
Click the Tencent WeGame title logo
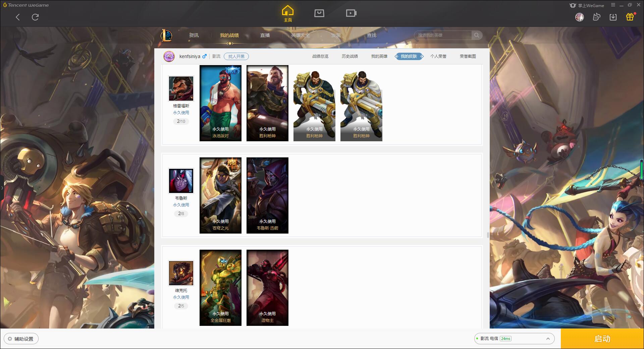point(26,5)
